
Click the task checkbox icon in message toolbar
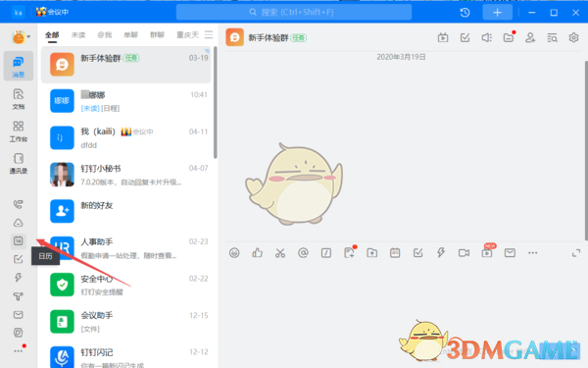pyautogui.click(x=417, y=253)
